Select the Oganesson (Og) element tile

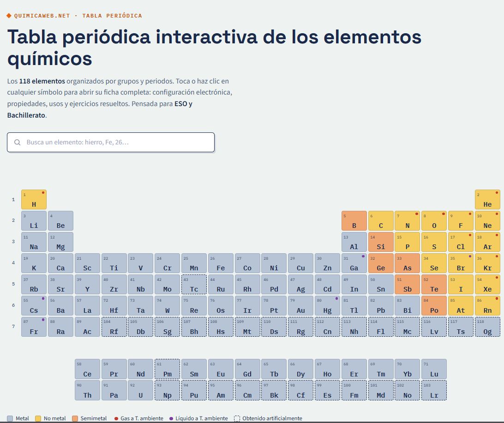487,327
